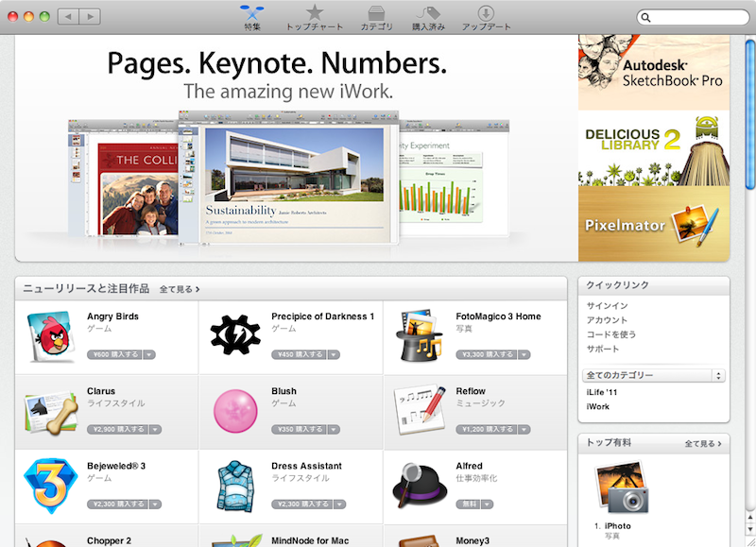756x547 pixels.
Task: Buy Dress Assistant for ¥2,300
Action: [x=302, y=504]
